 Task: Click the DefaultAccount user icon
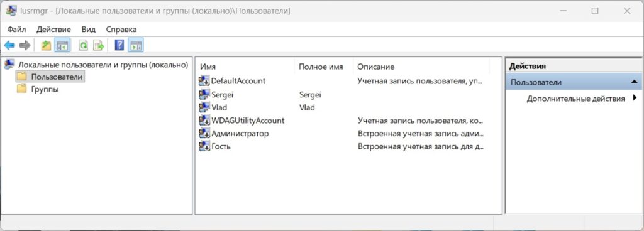click(x=204, y=81)
